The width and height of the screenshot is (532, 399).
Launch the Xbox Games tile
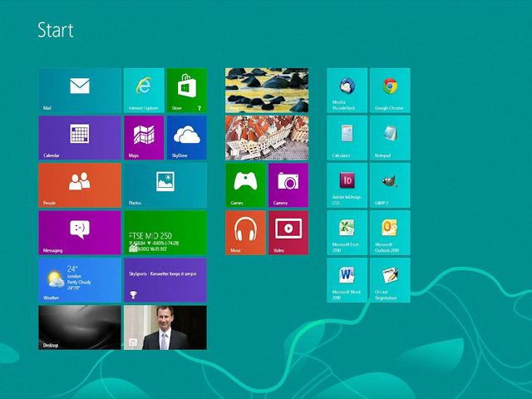point(245,185)
